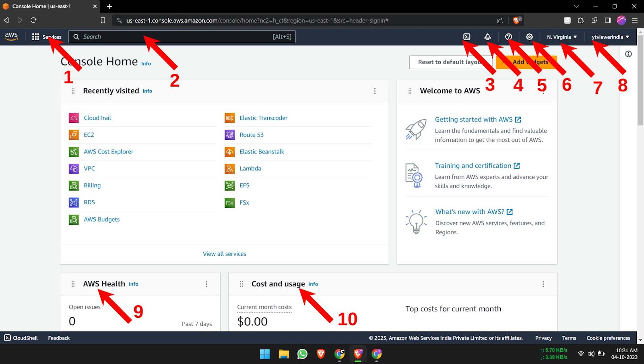Click the AWS logo home icon
The width and height of the screenshot is (644, 364).
(x=11, y=36)
